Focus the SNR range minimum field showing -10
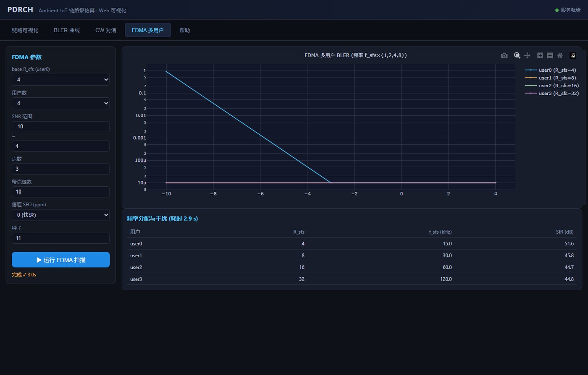588x375 pixels. [61, 127]
